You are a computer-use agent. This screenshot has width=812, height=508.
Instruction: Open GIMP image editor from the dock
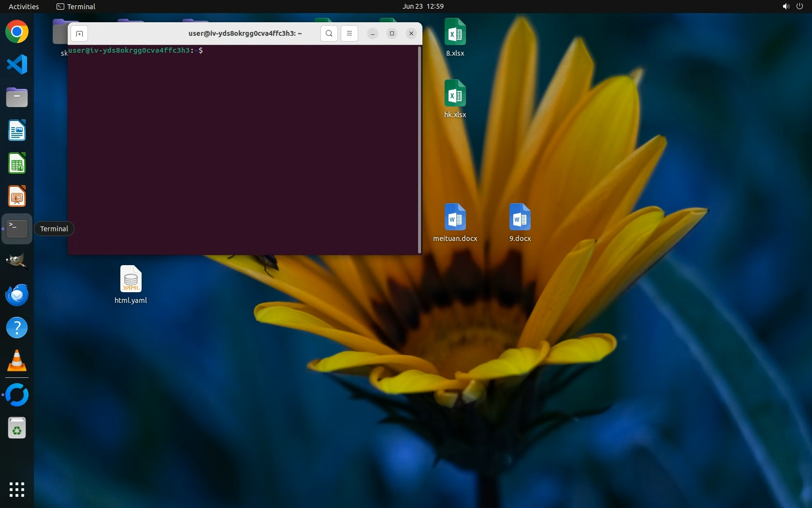[17, 262]
